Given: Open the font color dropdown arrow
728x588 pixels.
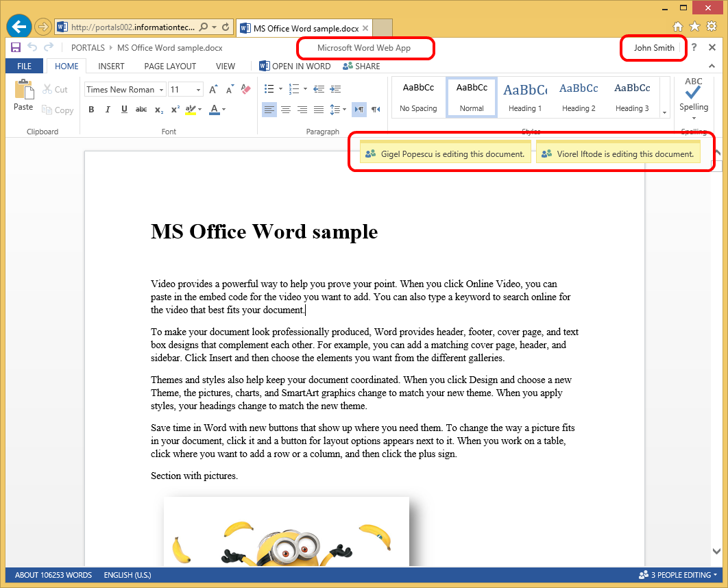Looking at the screenshot, I should (x=223, y=110).
